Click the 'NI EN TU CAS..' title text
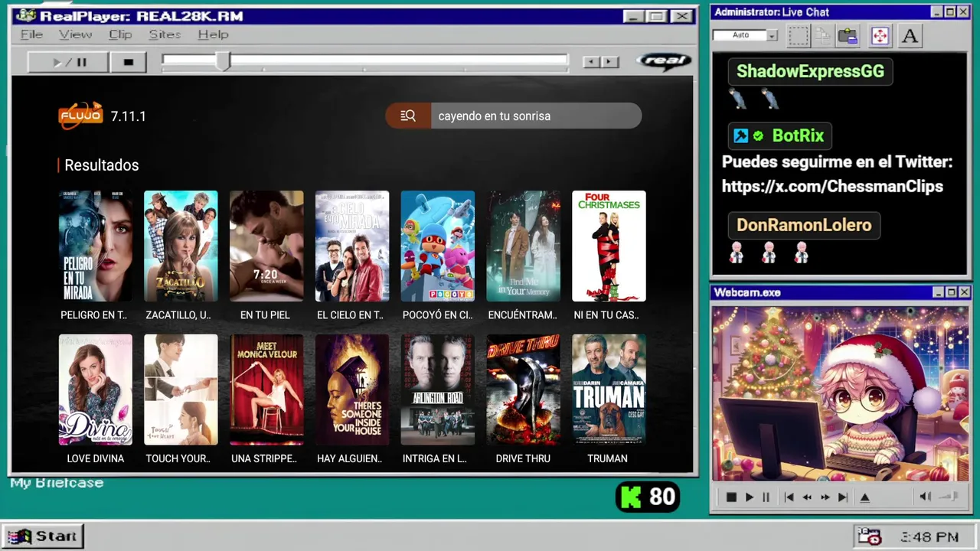The image size is (980, 551). pos(607,315)
